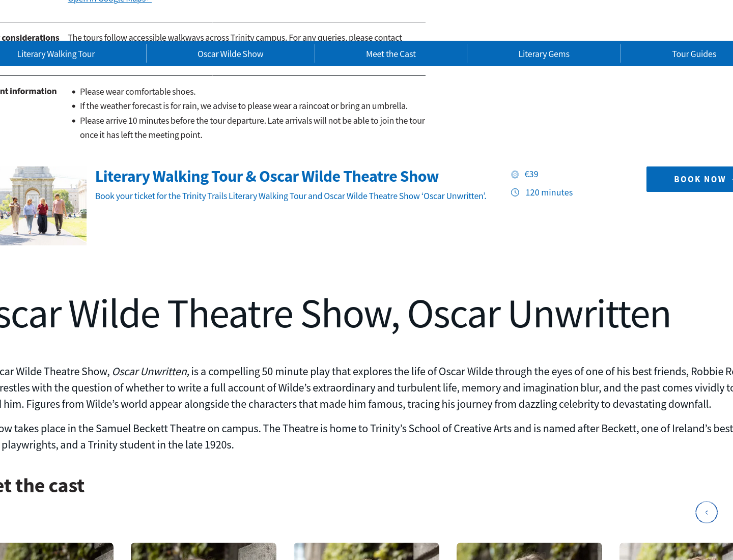
Task: Select the third cast member photo card
Action: pyautogui.click(x=366, y=551)
